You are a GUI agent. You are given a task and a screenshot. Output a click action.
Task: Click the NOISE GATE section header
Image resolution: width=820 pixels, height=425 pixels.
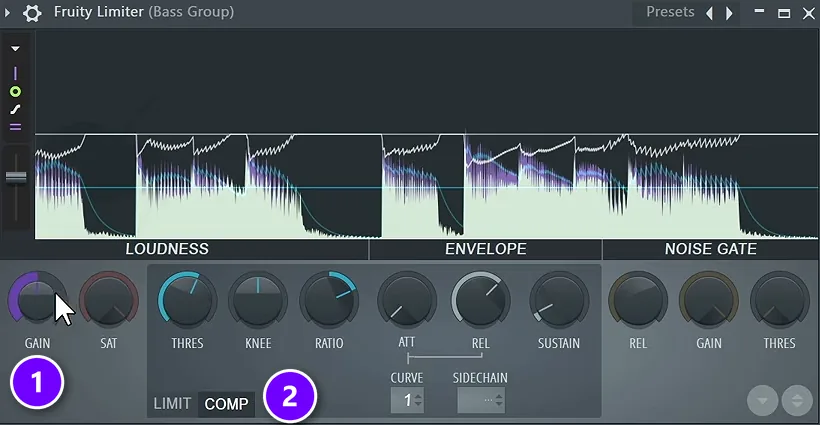[x=711, y=249]
